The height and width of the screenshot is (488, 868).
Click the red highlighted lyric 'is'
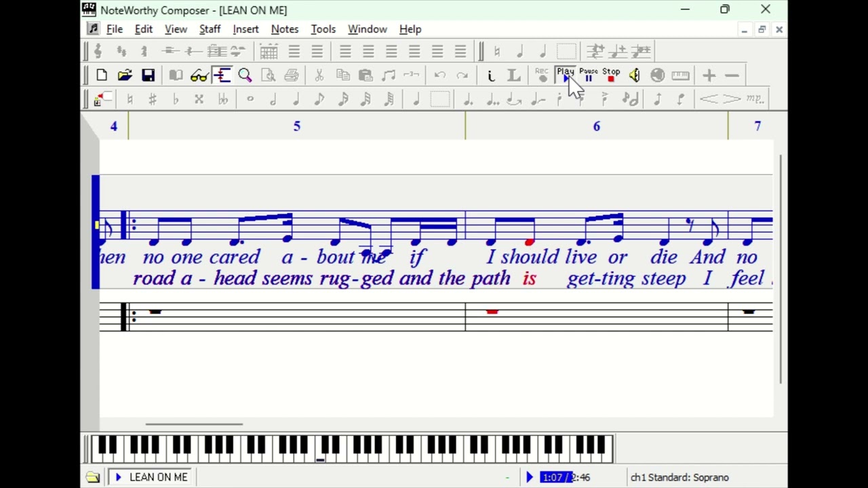point(530,278)
